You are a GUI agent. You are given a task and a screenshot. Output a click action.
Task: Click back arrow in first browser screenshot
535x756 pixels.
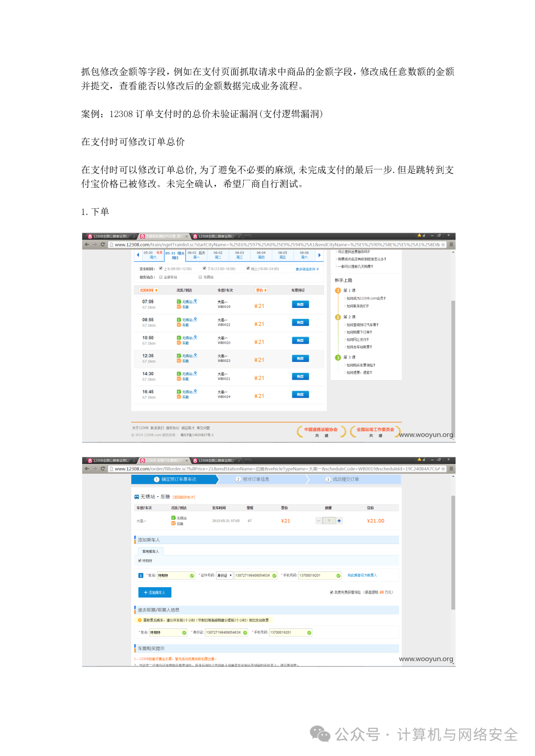87,245
